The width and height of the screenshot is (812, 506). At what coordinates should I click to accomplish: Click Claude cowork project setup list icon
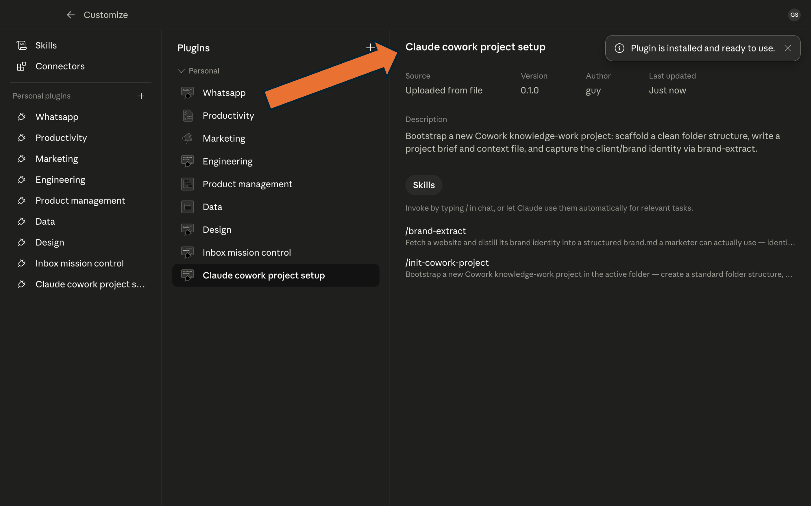pos(187,275)
